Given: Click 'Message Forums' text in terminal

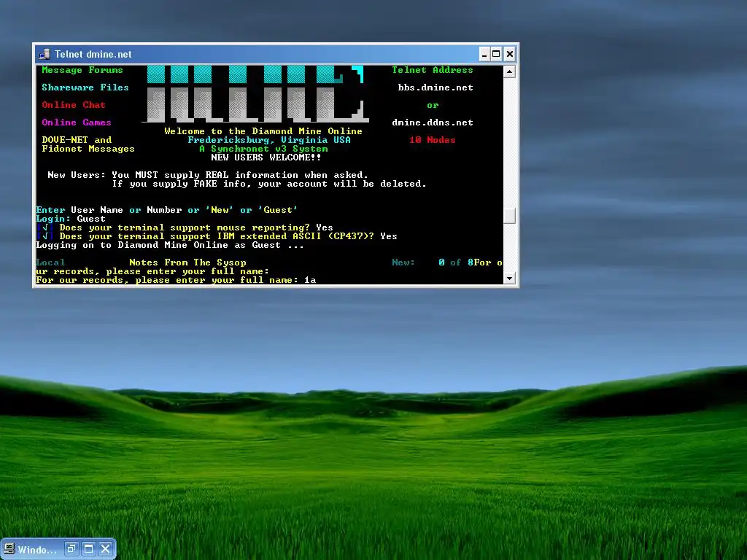Looking at the screenshot, I should point(82,70).
